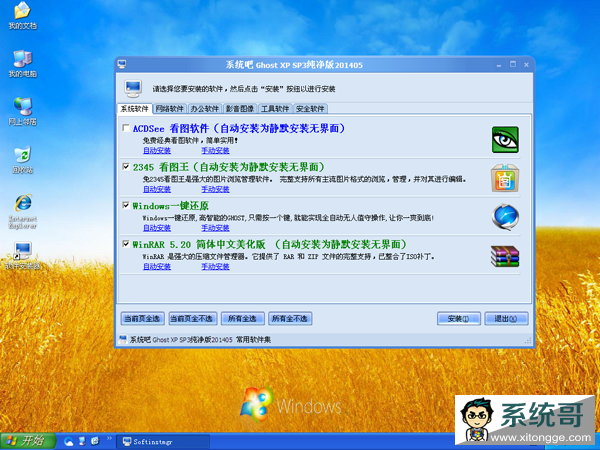Click the 2345 看图王 title text

[228, 167]
